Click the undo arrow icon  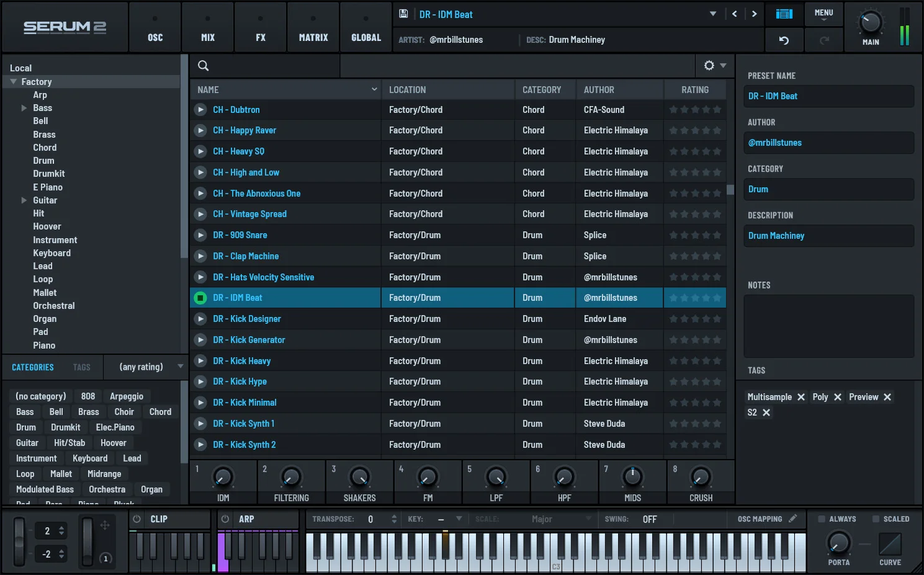point(784,40)
